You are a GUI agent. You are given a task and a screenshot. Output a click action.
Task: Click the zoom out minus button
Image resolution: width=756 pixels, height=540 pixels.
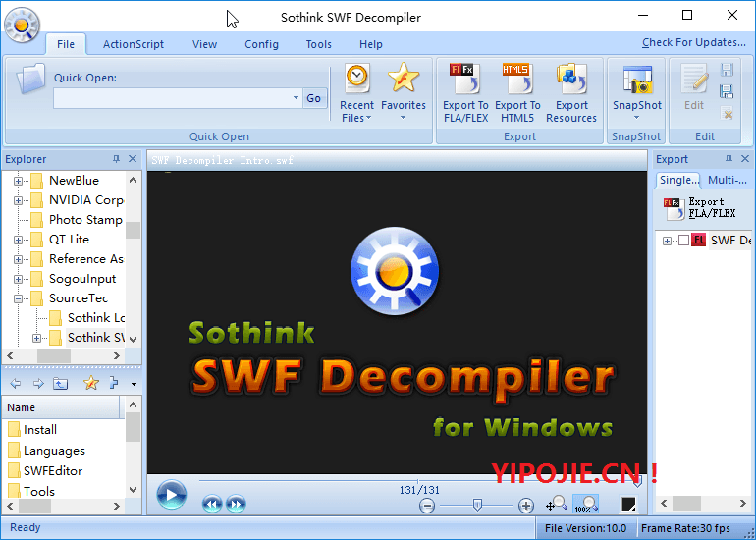point(427,506)
